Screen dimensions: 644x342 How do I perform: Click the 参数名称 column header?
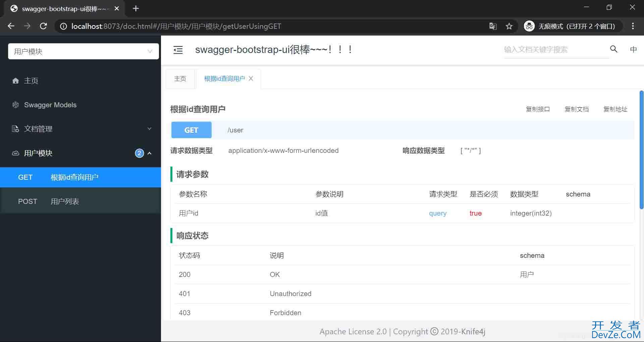tap(193, 194)
